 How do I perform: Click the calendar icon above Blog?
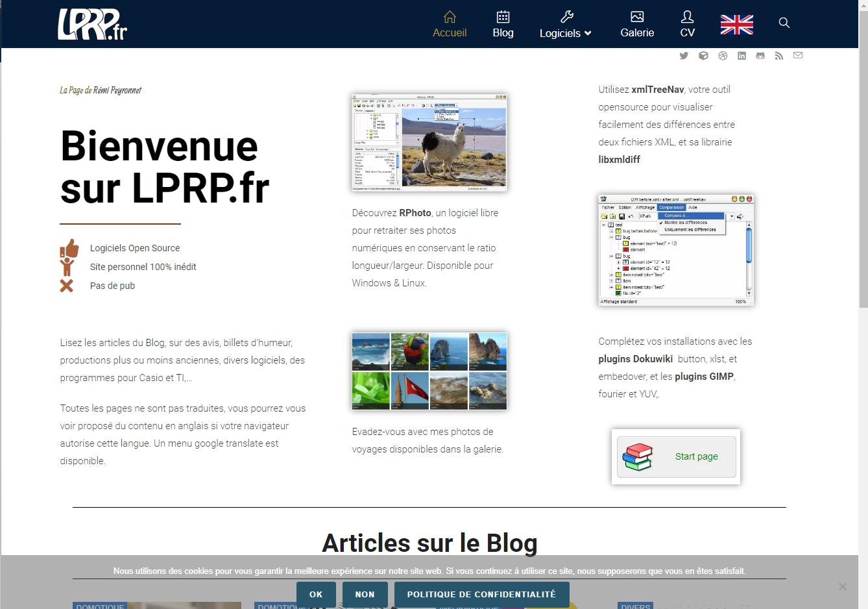tap(503, 16)
